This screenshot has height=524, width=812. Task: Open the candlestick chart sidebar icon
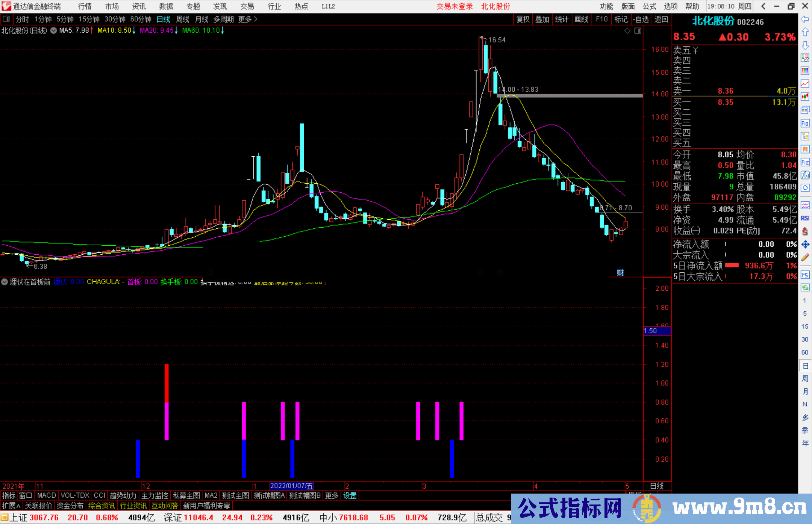click(805, 97)
